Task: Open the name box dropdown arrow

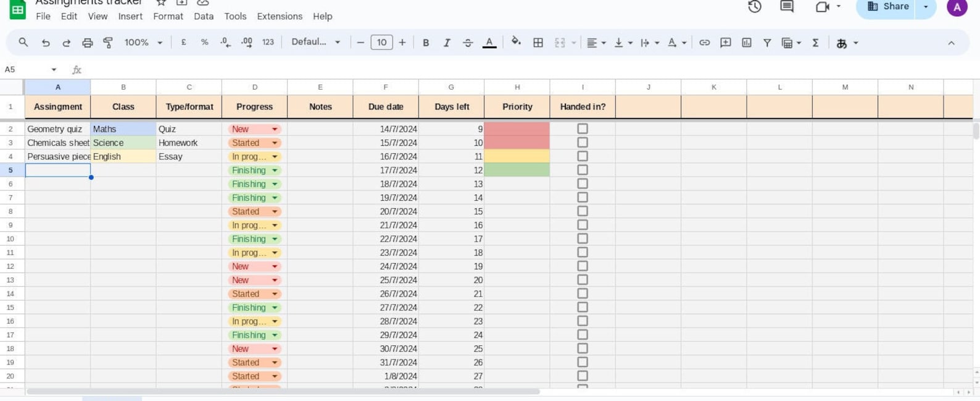Action: point(54,70)
